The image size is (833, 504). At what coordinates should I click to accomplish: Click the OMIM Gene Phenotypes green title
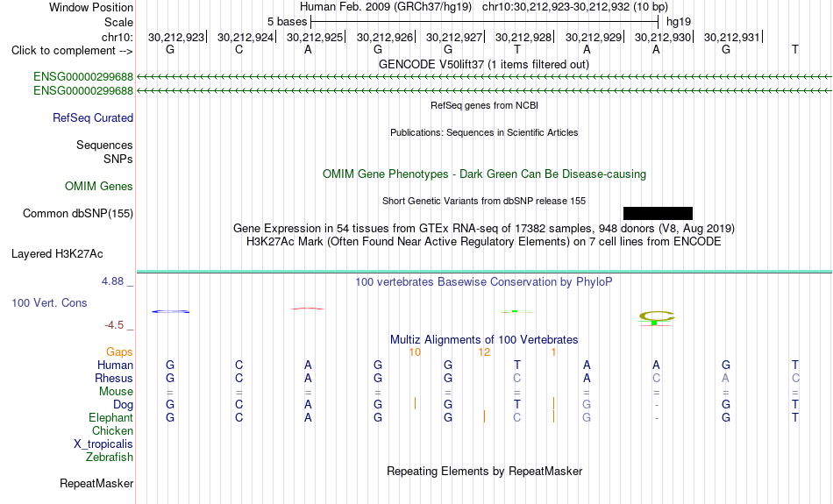pos(484,174)
